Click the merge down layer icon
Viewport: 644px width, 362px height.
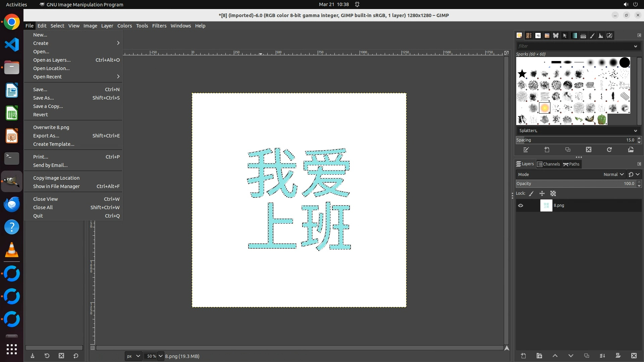coord(602,356)
